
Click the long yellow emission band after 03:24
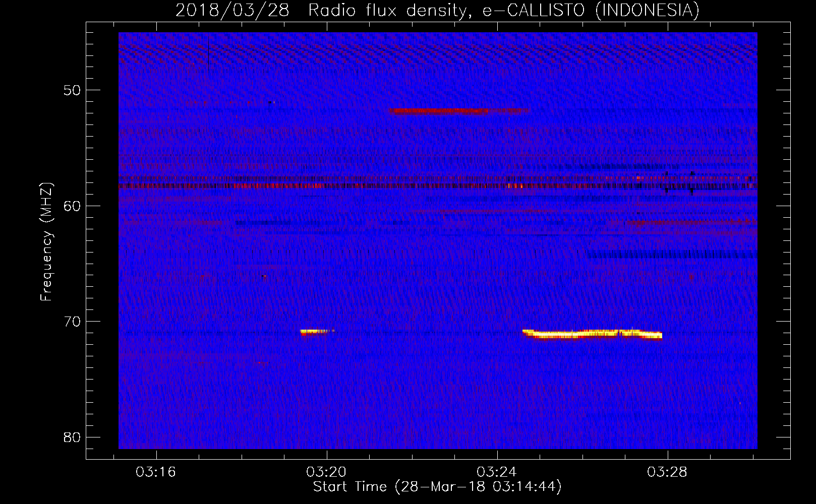592,334
